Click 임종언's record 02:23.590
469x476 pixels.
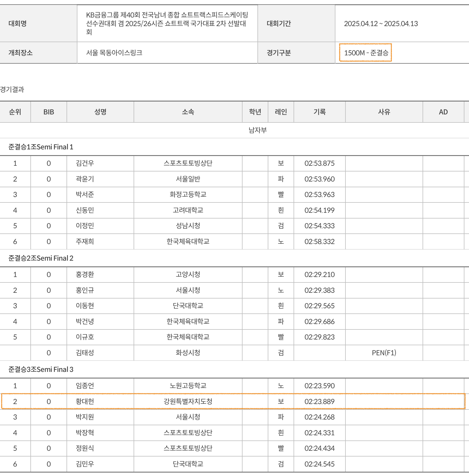pyautogui.click(x=319, y=386)
